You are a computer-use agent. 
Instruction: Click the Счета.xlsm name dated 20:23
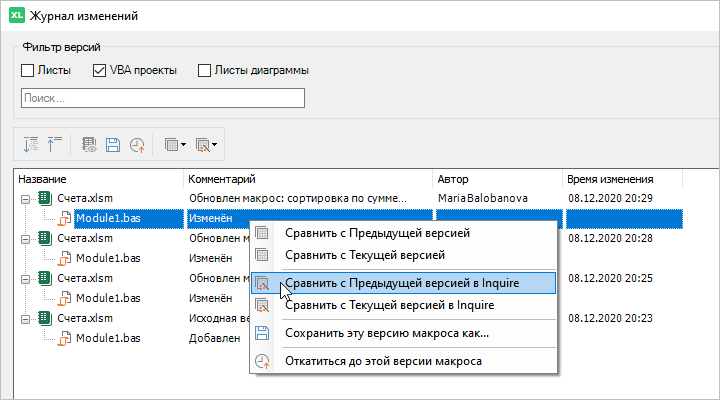point(85,318)
